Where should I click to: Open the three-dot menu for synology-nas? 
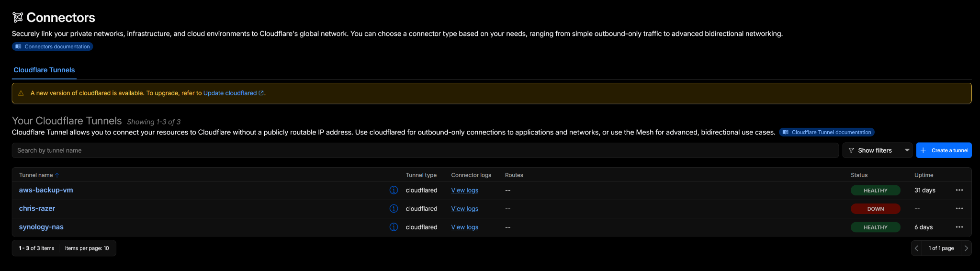(x=959, y=227)
